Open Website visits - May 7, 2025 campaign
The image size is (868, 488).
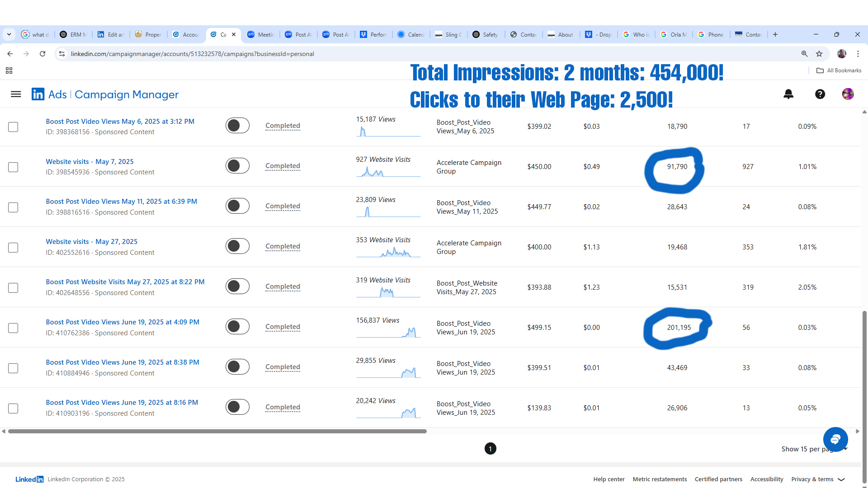click(x=90, y=162)
